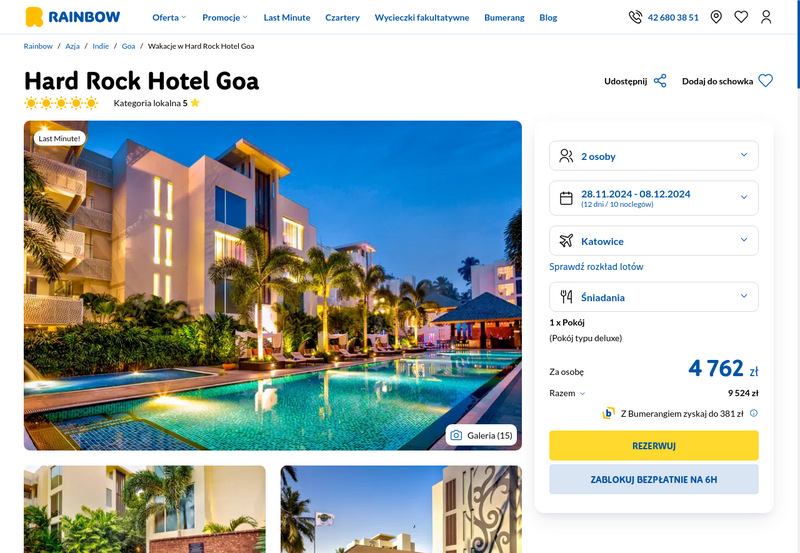Click the phone call icon
Screen dimensions: 800x553
click(635, 17)
